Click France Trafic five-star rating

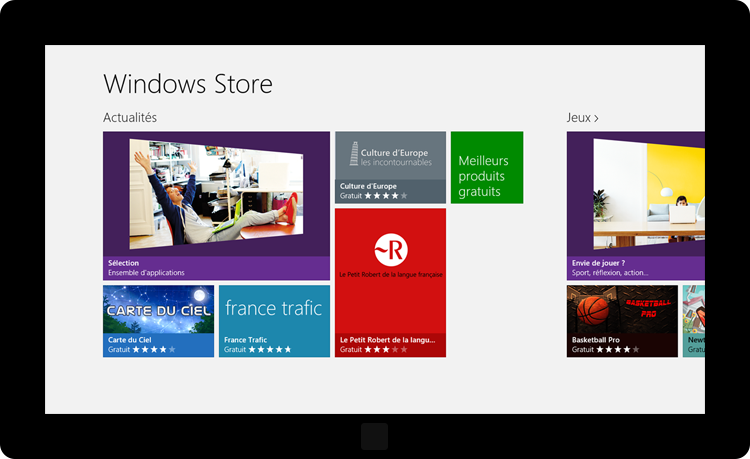click(270, 350)
